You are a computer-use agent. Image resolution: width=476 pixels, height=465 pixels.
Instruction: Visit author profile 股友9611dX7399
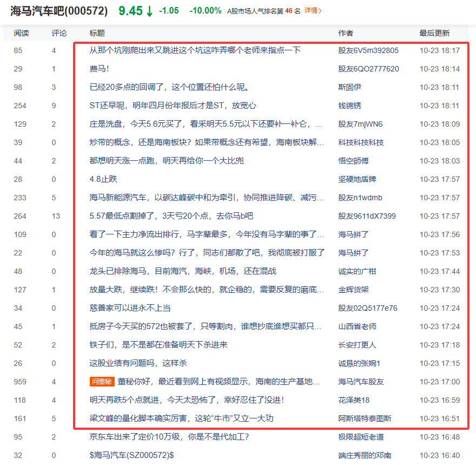pyautogui.click(x=367, y=216)
